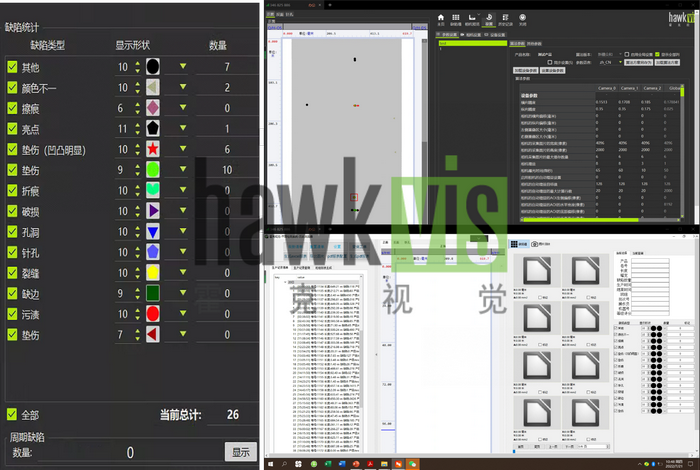
Task: Select the 缩略图 thumbnails tab in lower window
Action: pyautogui.click(x=519, y=244)
